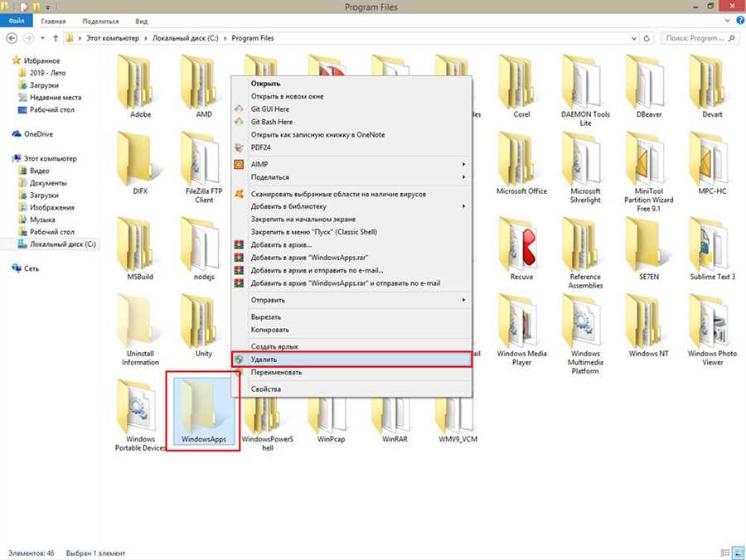Viewport: 746px width, 560px height.
Task: Open the Reference Assemblies folder
Action: point(585,253)
